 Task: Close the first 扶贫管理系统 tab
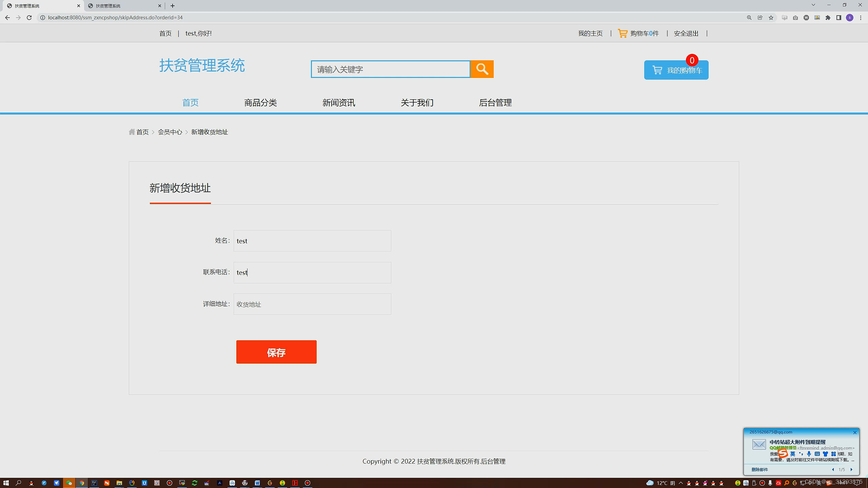pyautogui.click(x=79, y=6)
